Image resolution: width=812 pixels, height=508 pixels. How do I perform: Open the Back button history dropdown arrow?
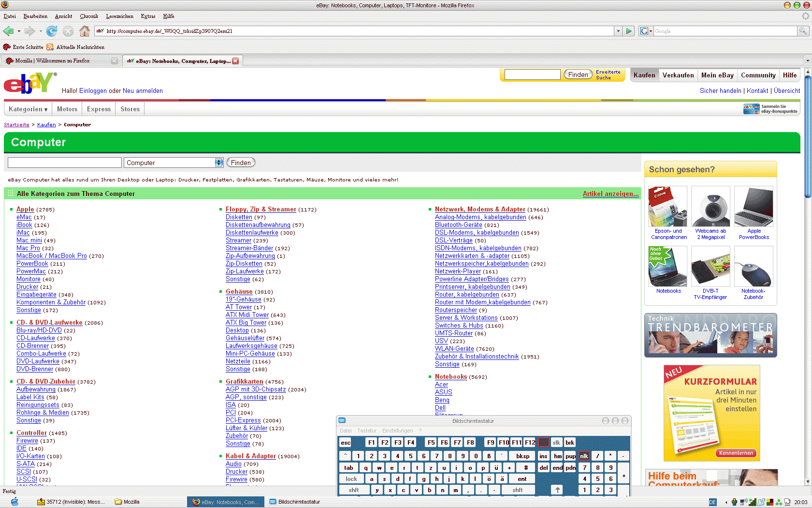point(19,31)
